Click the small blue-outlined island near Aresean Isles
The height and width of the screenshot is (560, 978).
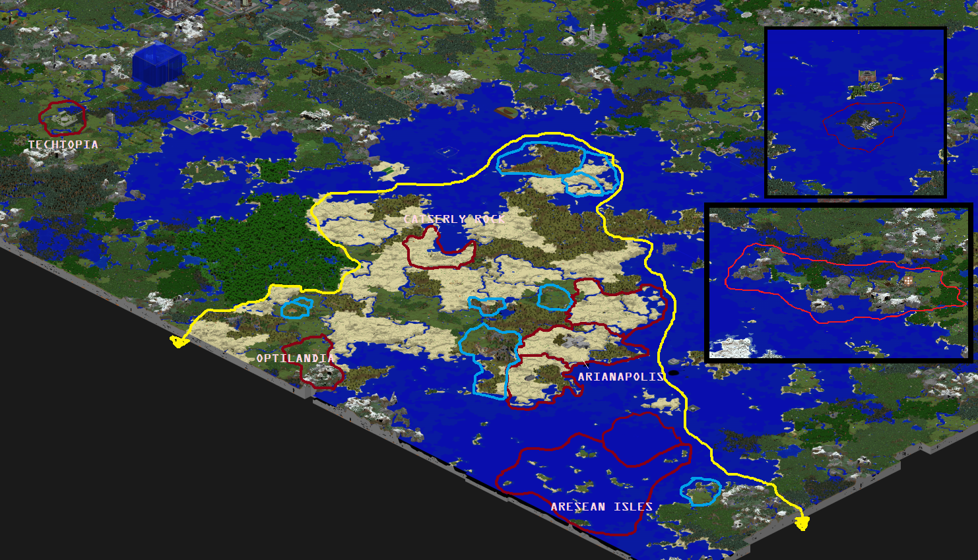click(x=700, y=491)
